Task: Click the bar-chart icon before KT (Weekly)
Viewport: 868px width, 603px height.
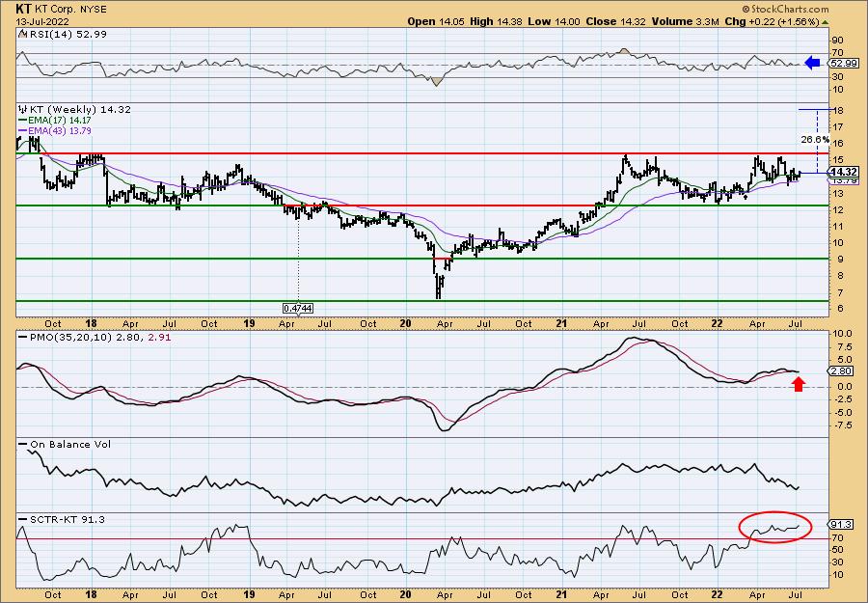Action: point(23,109)
